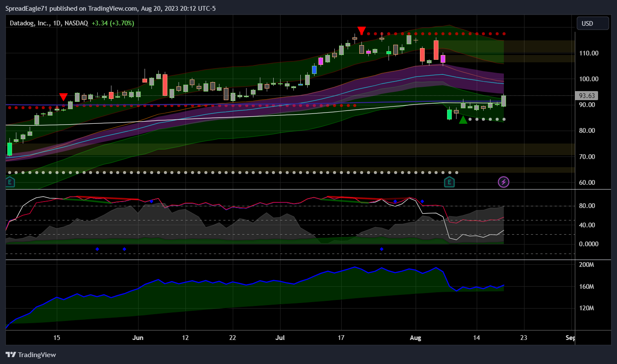
Task: Click the SpreadEagle71 published header text
Action: click(x=111, y=9)
